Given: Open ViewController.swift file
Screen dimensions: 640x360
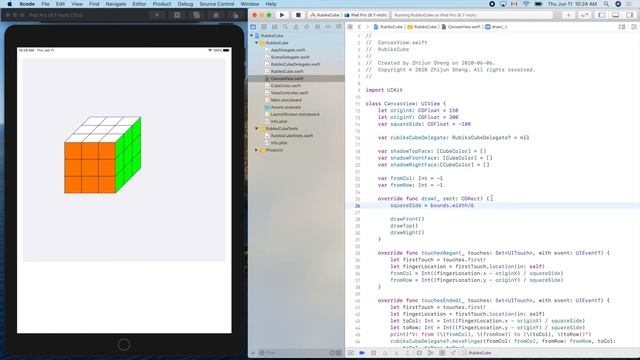Looking at the screenshot, I should [x=289, y=93].
